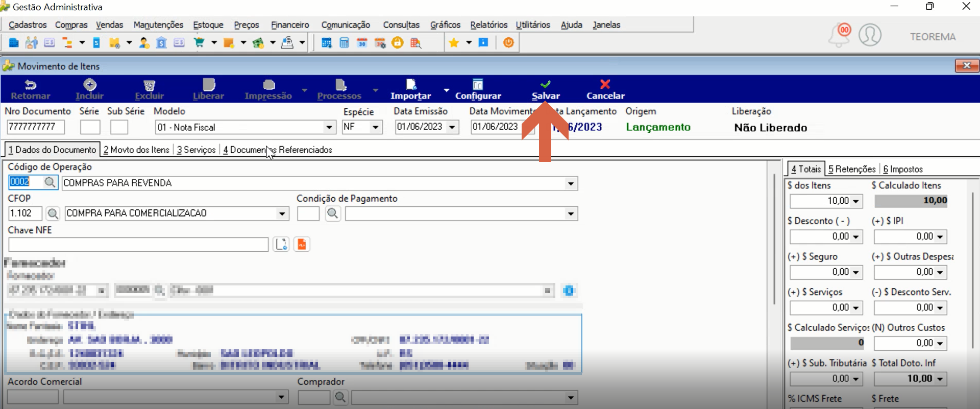Click the hierarchy tree toolbar icon
This screenshot has width=980, height=409.
pyautogui.click(x=67, y=43)
